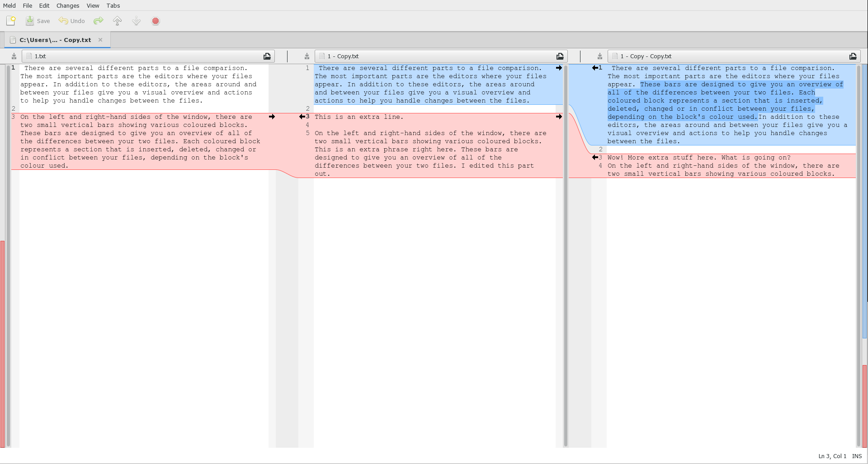Viewport: 868px width, 464px height.
Task: Click the Redo arrow icon
Action: (98, 21)
